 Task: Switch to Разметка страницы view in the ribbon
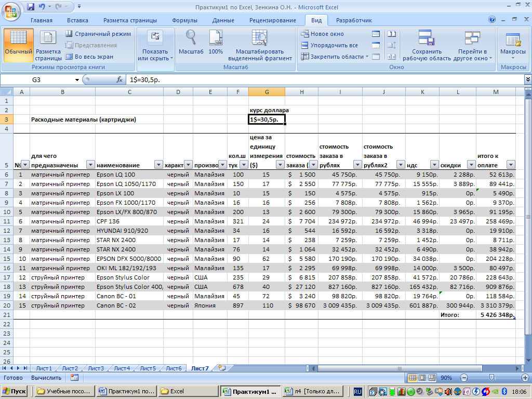point(48,45)
